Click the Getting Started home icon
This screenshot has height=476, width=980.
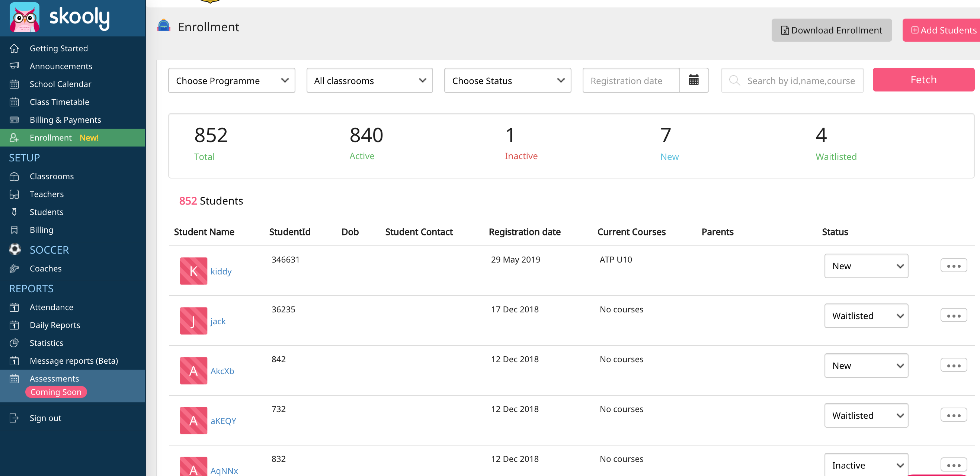14,48
